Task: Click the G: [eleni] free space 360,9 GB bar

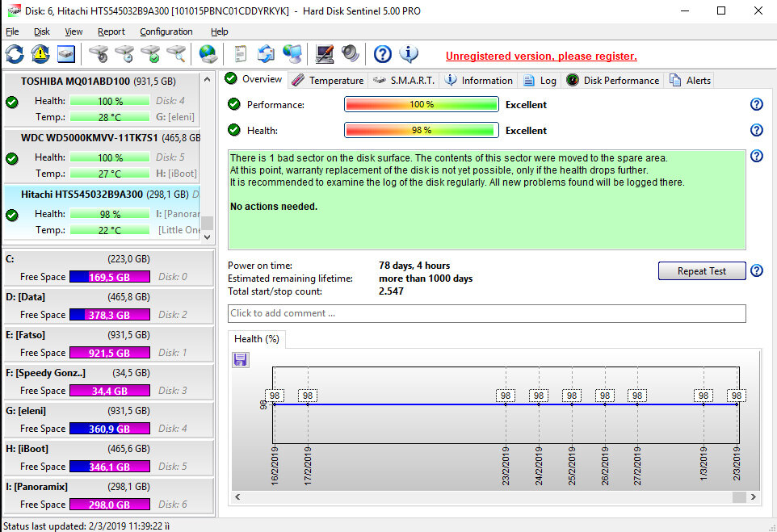Action: pyautogui.click(x=110, y=429)
